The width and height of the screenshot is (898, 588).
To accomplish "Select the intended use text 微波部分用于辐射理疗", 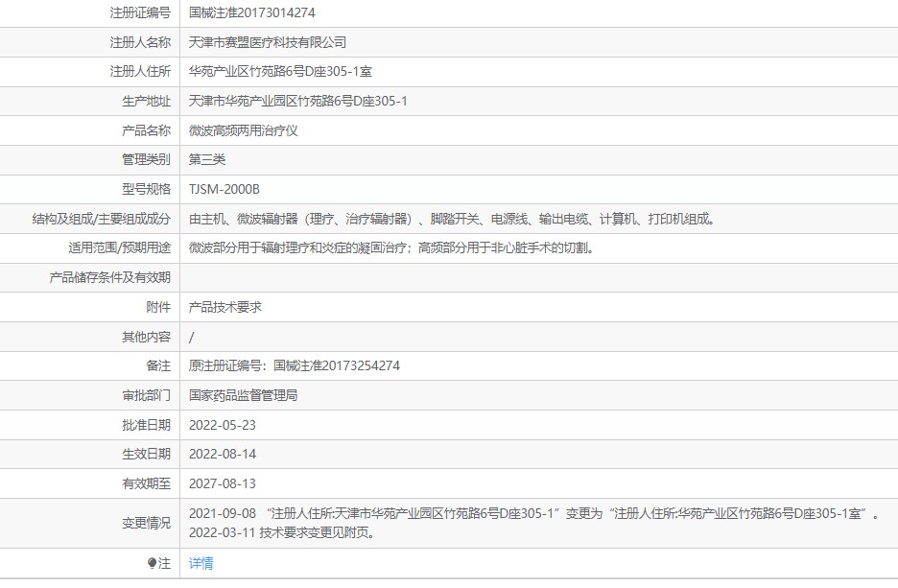I will [x=392, y=247].
